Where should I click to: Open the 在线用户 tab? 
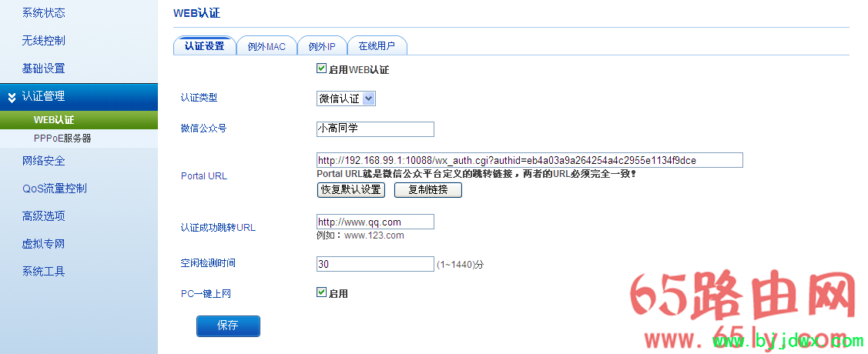377,46
